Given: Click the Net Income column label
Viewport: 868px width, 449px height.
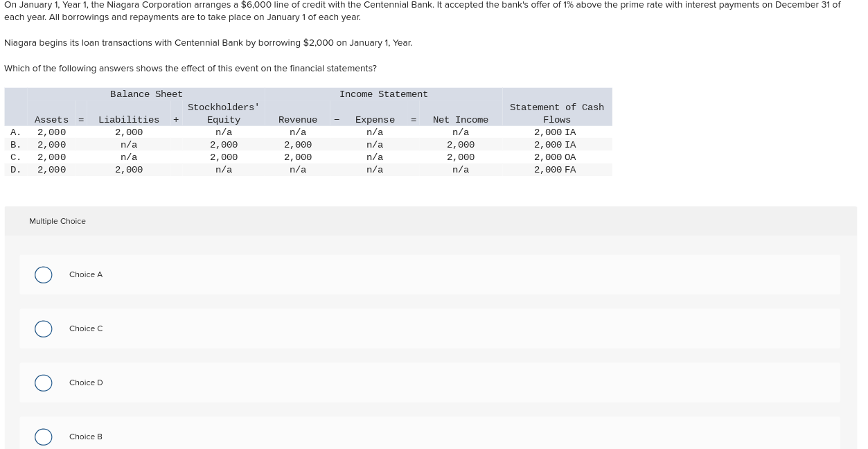Looking at the screenshot, I should 460,119.
